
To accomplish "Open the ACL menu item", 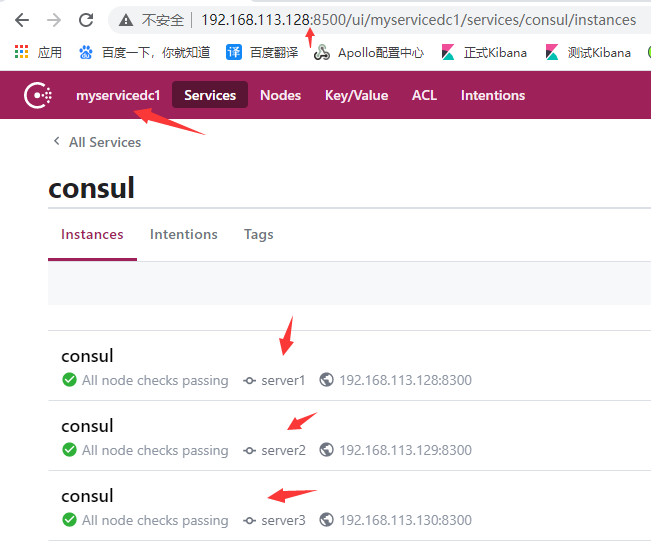I will pos(424,95).
